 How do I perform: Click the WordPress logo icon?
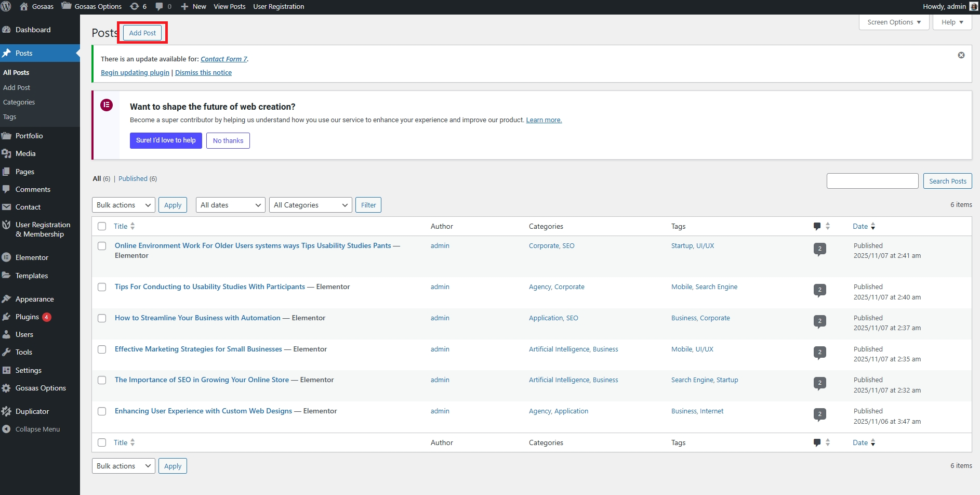[x=6, y=7]
